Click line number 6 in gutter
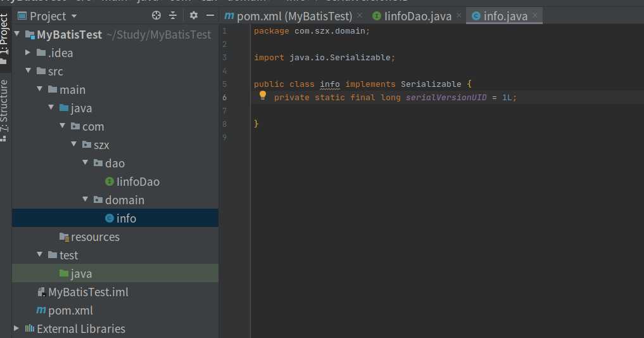This screenshot has width=644, height=338. pos(225,98)
